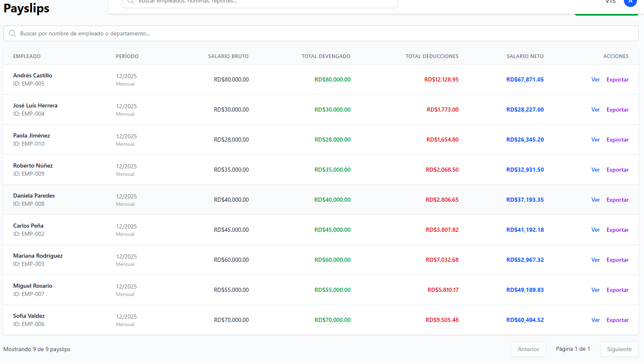
Task: Focus the employee or department search field
Action: 321,33
